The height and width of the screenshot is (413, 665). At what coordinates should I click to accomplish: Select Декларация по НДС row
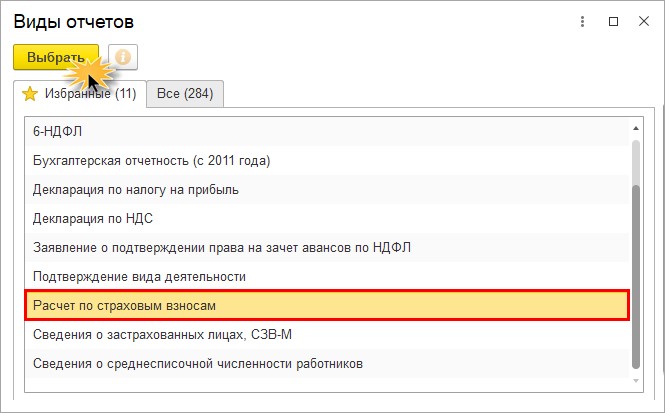pos(93,218)
